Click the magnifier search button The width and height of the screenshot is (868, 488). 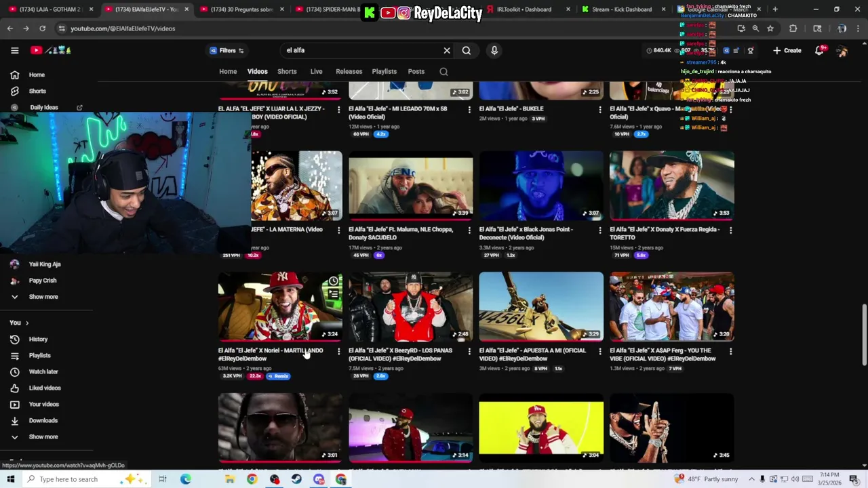click(467, 50)
